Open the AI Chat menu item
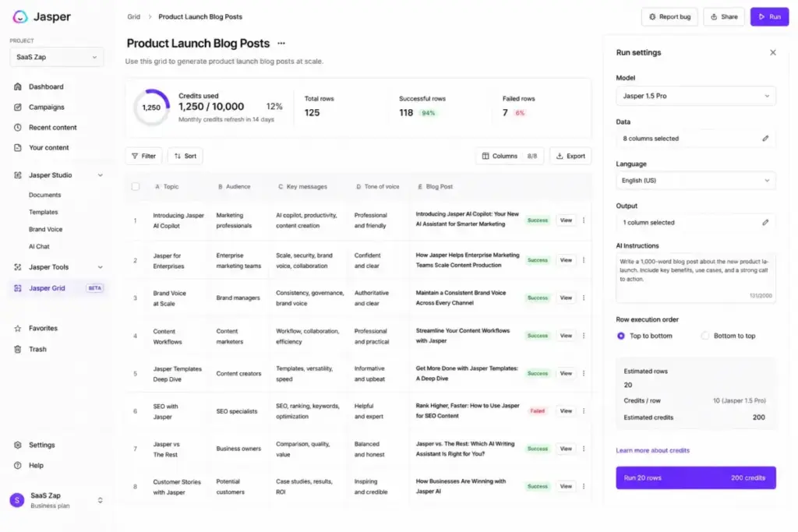 pyautogui.click(x=39, y=247)
